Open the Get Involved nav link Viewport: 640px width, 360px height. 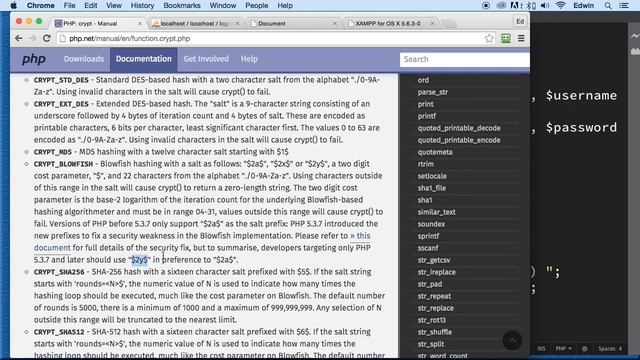click(x=206, y=59)
